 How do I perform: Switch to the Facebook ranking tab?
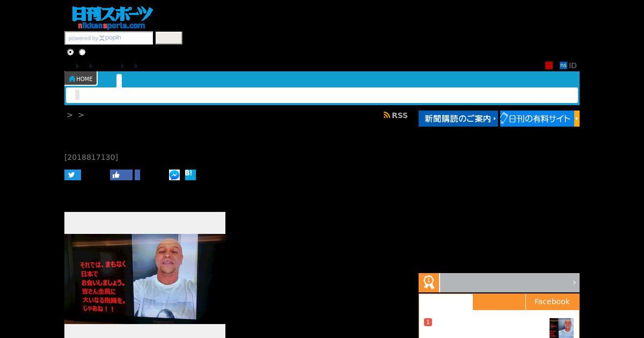pyautogui.click(x=552, y=302)
